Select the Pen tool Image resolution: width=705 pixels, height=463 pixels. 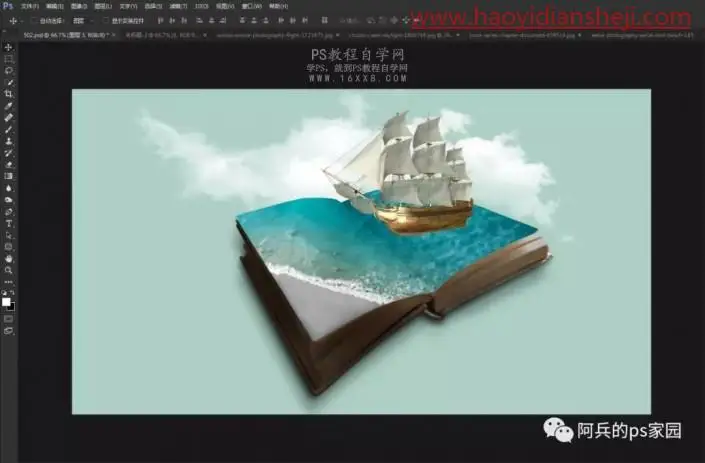click(9, 212)
